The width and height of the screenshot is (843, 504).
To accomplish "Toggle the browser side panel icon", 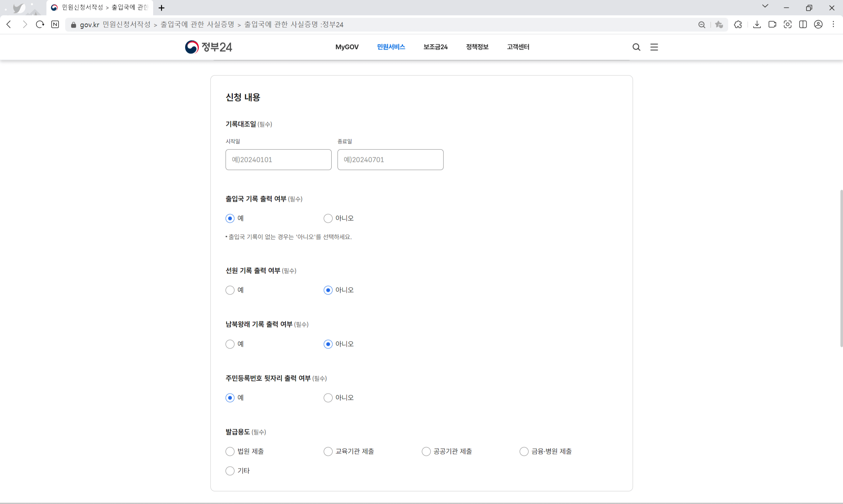I will 803,24.
